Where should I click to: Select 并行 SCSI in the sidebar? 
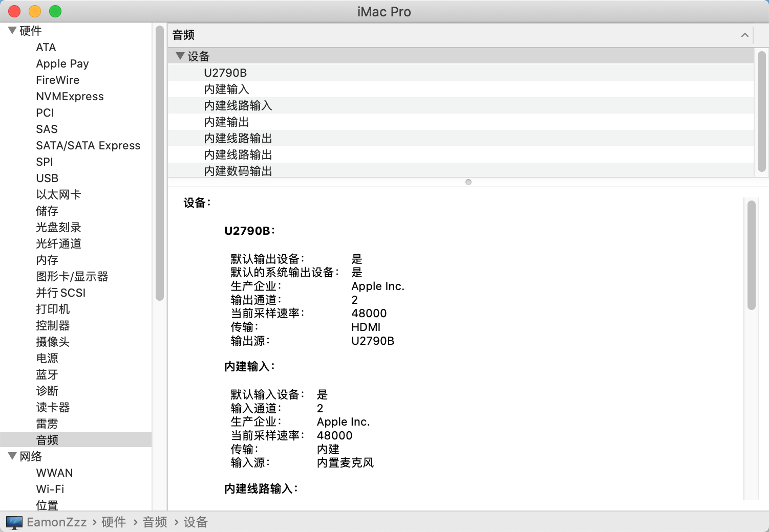click(x=61, y=293)
